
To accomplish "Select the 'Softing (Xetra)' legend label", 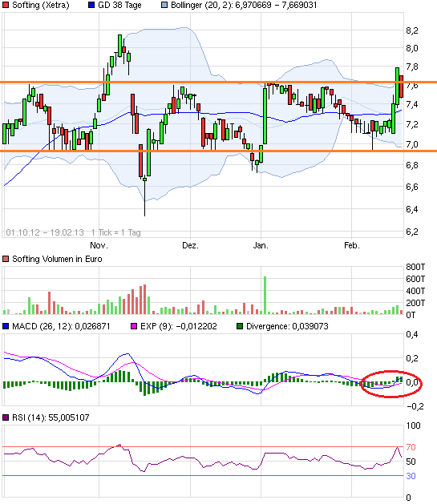I will pos(41,5).
